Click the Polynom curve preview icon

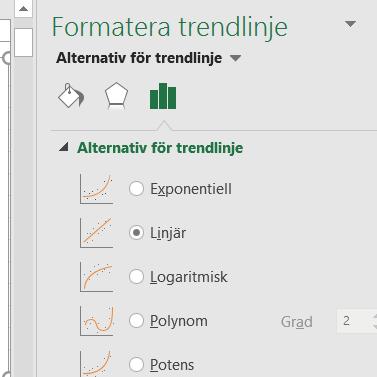[x=96, y=321]
